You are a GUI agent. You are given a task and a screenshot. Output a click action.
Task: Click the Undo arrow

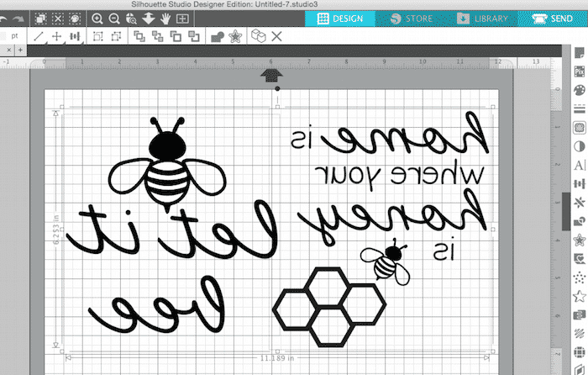coord(3,18)
